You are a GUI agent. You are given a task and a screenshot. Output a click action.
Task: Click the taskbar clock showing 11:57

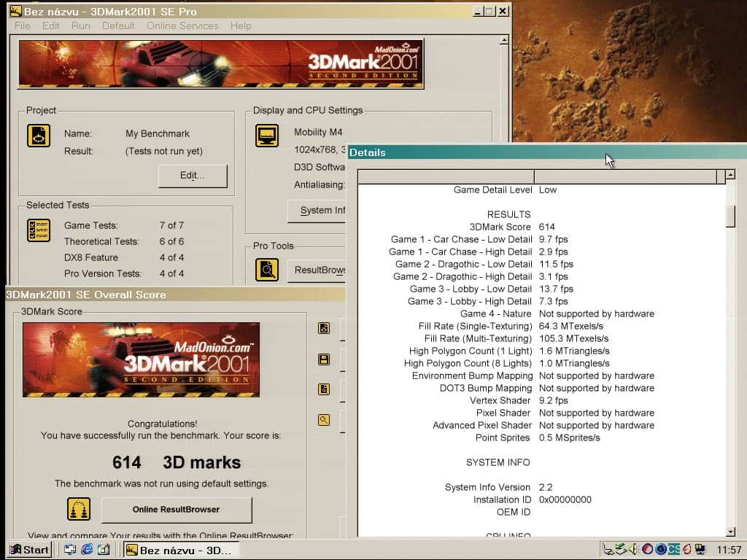point(729,550)
